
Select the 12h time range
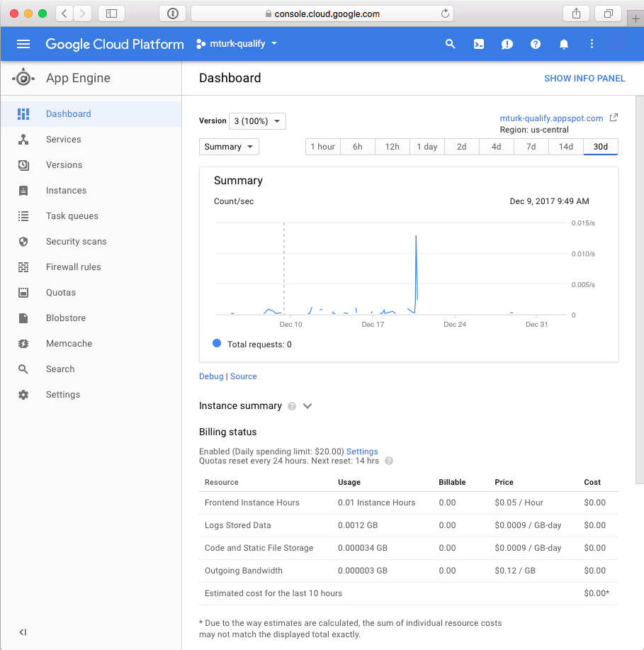[x=392, y=147]
